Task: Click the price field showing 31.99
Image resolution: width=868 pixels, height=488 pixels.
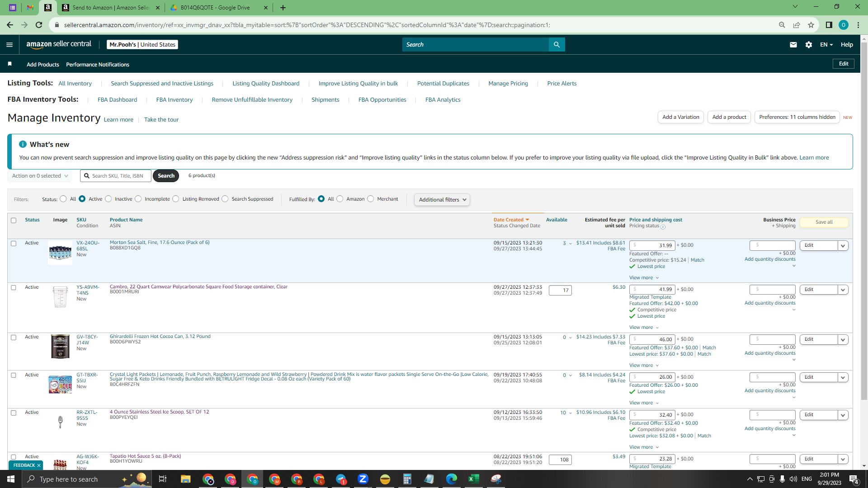Action: coord(652,245)
